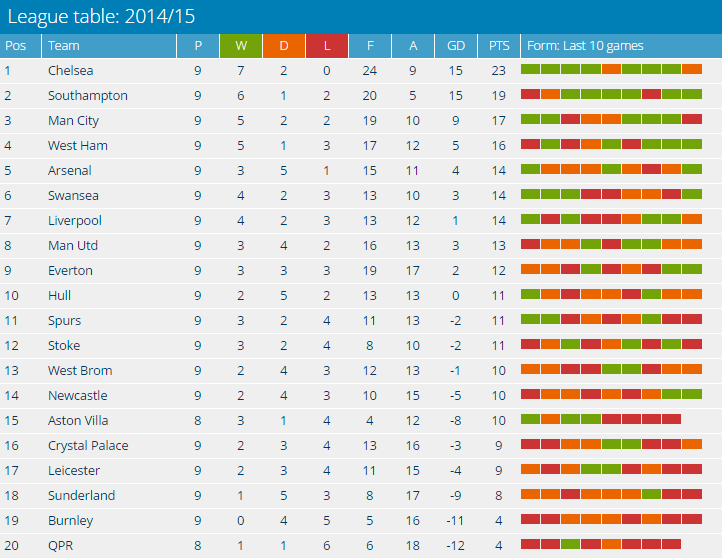Click the Liverpool team name

click(74, 221)
